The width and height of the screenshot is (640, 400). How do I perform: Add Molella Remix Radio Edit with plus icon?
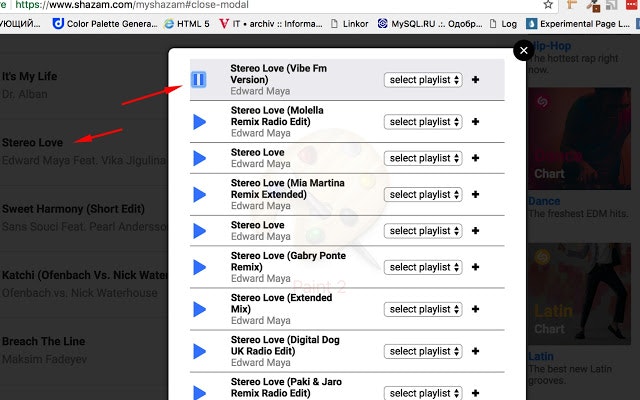click(475, 122)
